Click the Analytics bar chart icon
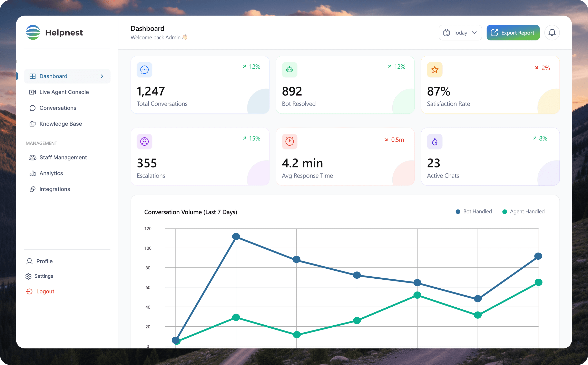This screenshot has width=588, height=365. coord(32,173)
